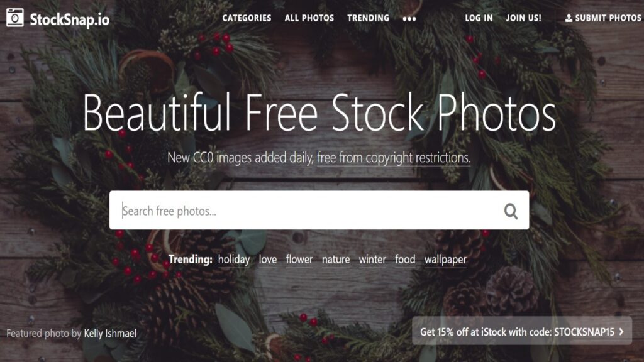Click the magnifying glass search icon
Viewport: 644px width, 362px height.
511,211
